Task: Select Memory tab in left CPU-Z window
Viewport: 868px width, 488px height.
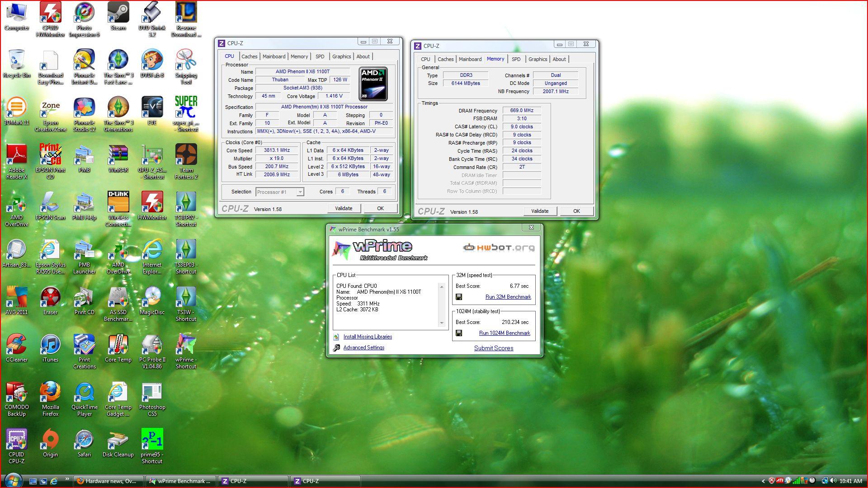Action: (299, 56)
